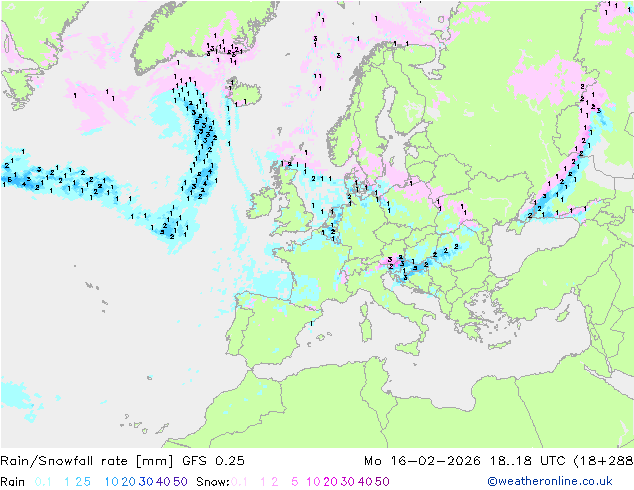Click the 'Rain/Snowfall rate [mm]' title text
The height and width of the screenshot is (490, 634).
(87, 461)
